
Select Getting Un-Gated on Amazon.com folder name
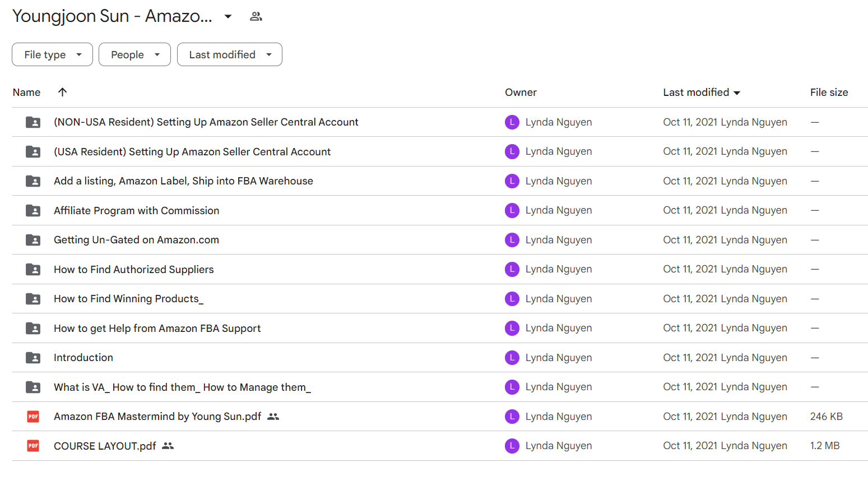(136, 240)
